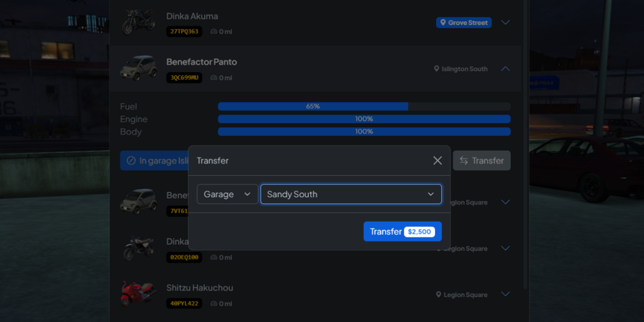Viewport: 644px width, 322px height.
Task: Collapse the Benefactor Panto details chevron
Action: tap(505, 69)
